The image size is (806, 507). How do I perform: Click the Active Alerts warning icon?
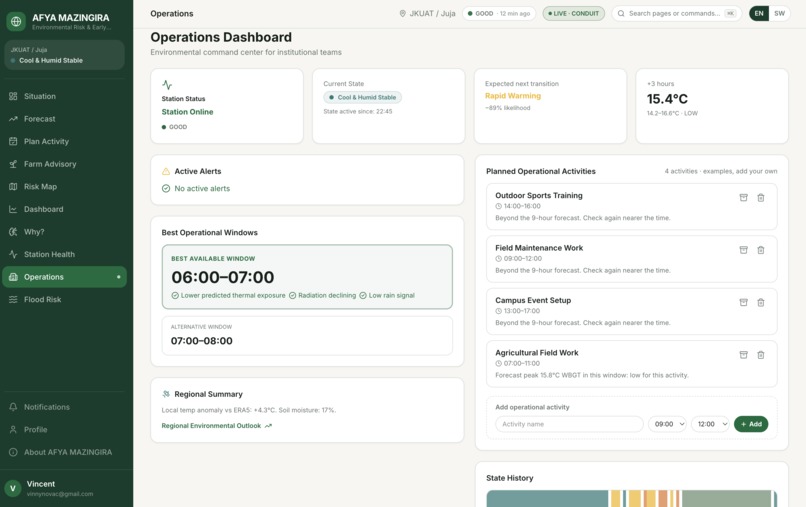[166, 171]
